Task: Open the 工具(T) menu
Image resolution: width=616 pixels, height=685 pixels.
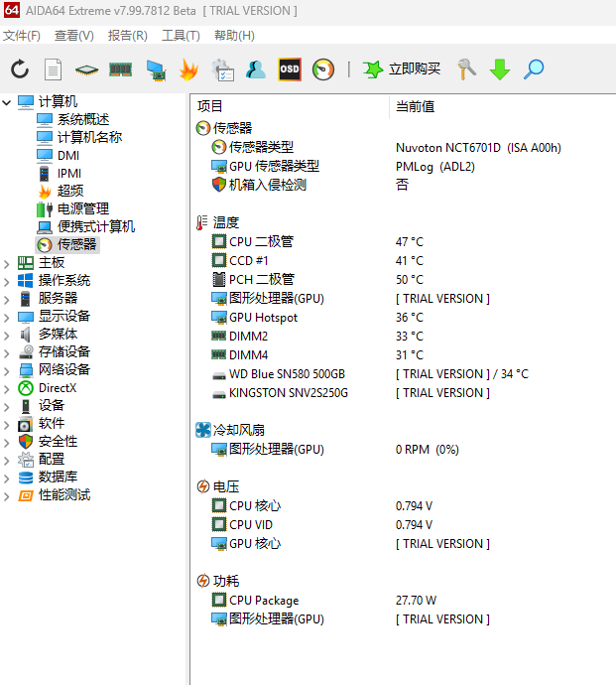Action: pyautogui.click(x=181, y=36)
